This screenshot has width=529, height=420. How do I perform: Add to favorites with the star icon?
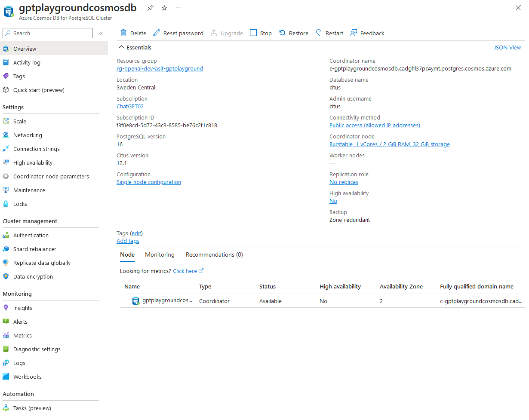point(164,8)
